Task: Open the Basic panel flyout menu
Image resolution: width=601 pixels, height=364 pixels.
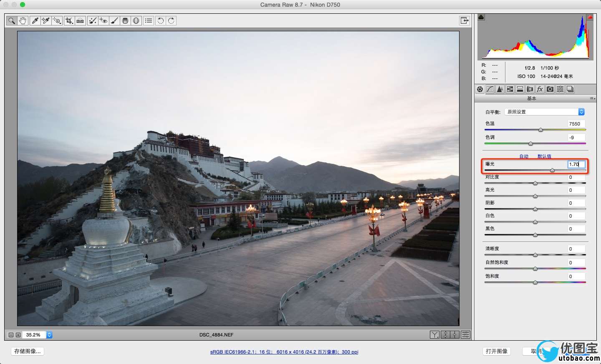Action: coord(592,98)
